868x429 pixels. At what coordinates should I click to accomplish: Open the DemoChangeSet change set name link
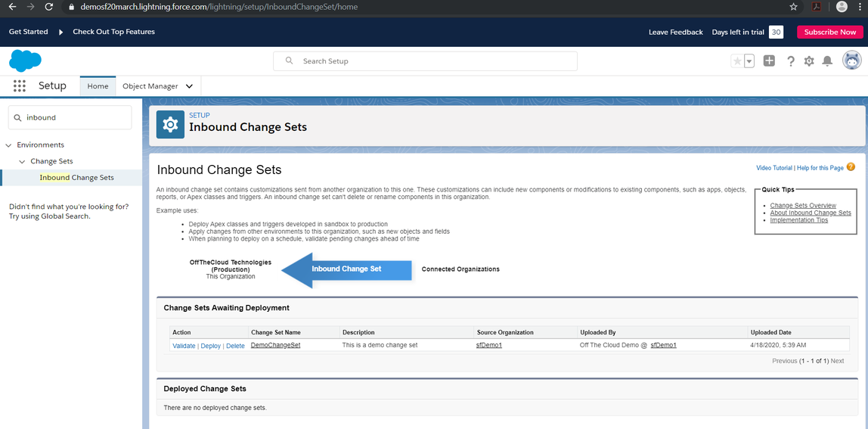pyautogui.click(x=276, y=345)
